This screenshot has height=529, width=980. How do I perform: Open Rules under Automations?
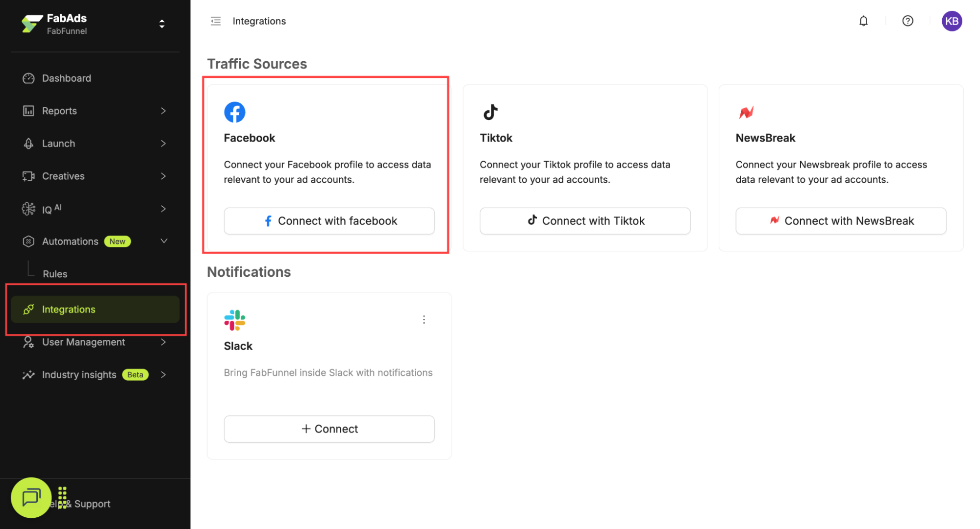(55, 274)
